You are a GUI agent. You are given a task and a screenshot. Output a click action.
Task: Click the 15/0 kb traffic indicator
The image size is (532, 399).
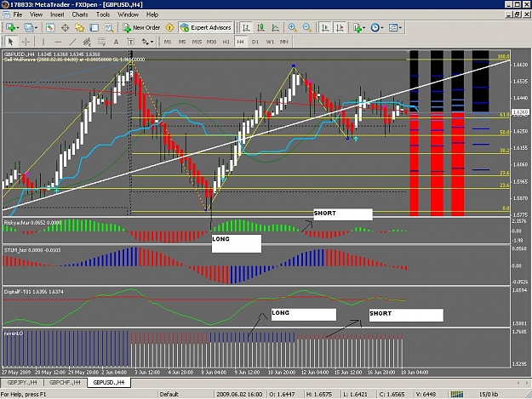pos(489,394)
